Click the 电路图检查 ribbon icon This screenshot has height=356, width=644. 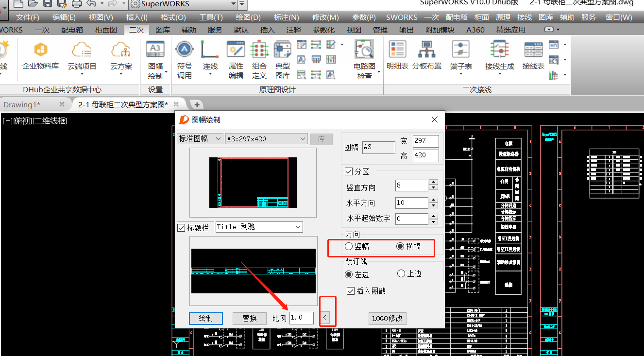click(364, 60)
